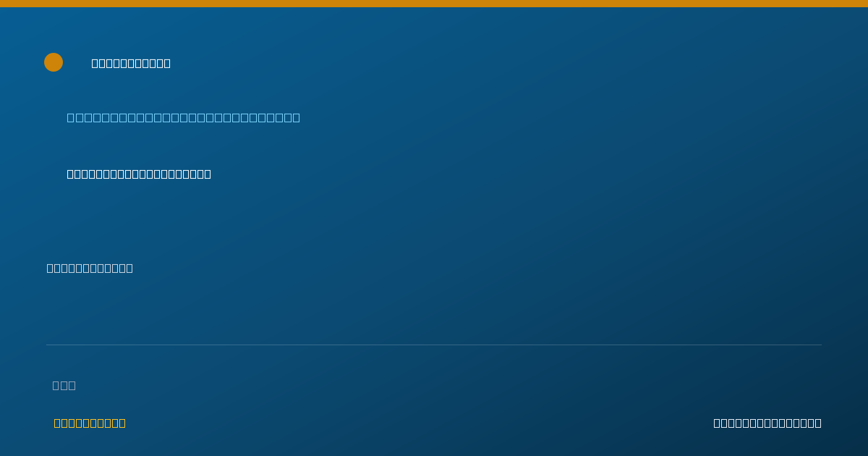Click the last character of the line above the divider
Image resolution: width=868 pixels, height=456 pixels.
129,268
